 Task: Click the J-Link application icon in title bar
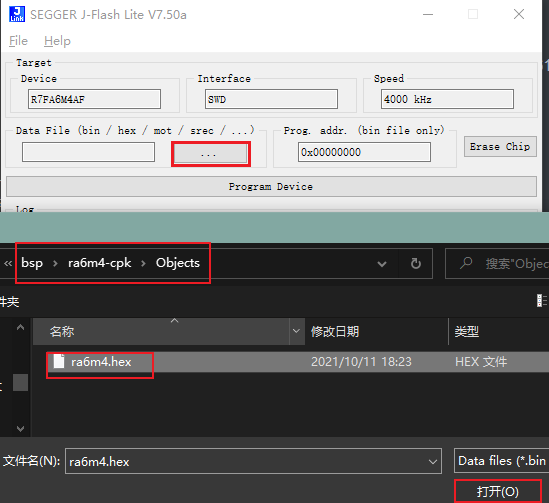17,14
